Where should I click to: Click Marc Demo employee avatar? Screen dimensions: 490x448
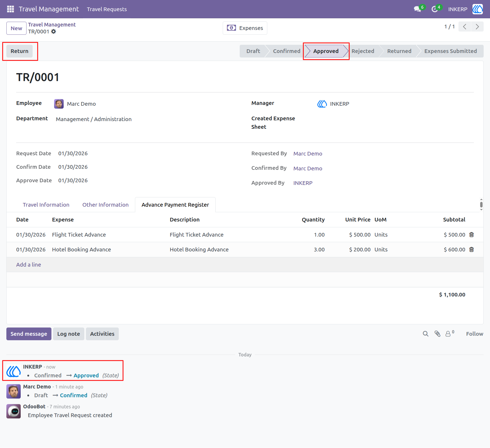(59, 104)
